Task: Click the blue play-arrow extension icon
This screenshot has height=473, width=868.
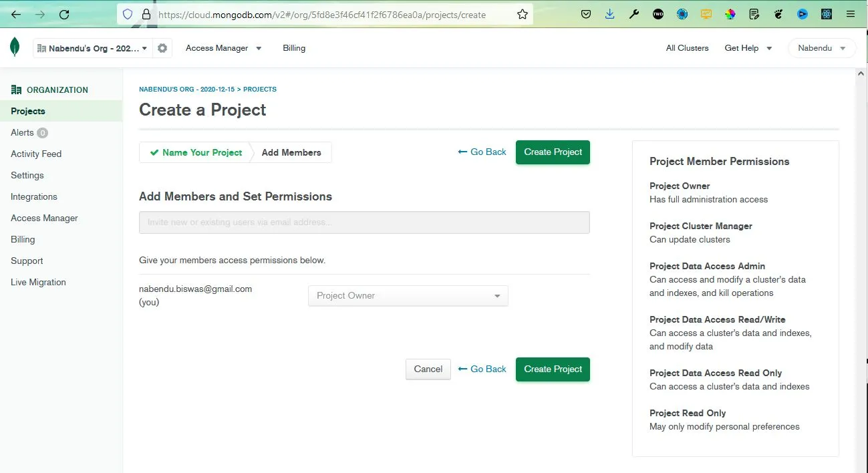Action: (x=803, y=14)
